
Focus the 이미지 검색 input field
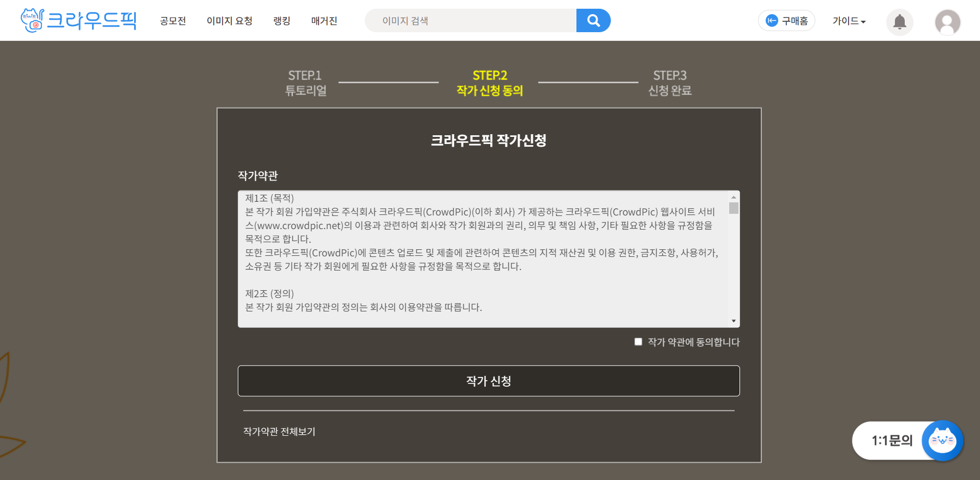pyautogui.click(x=471, y=21)
